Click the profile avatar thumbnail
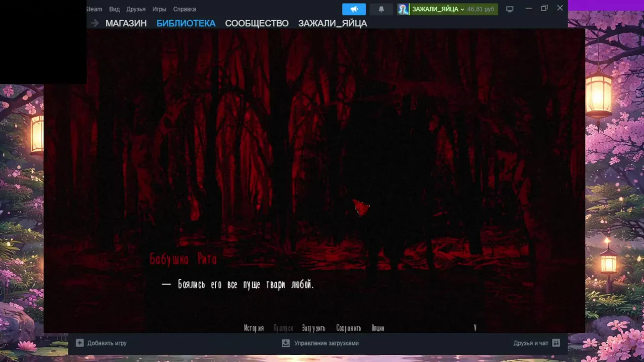The image size is (644, 362). [x=403, y=9]
